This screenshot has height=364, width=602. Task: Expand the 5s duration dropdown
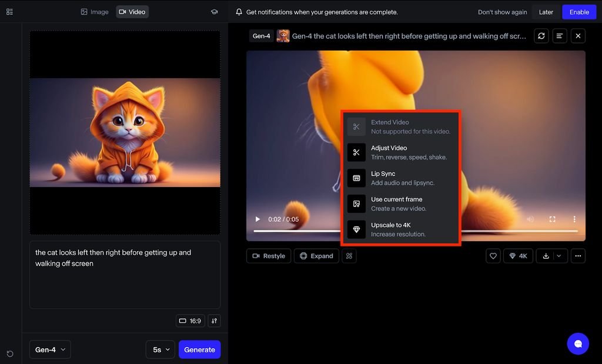coord(160,349)
